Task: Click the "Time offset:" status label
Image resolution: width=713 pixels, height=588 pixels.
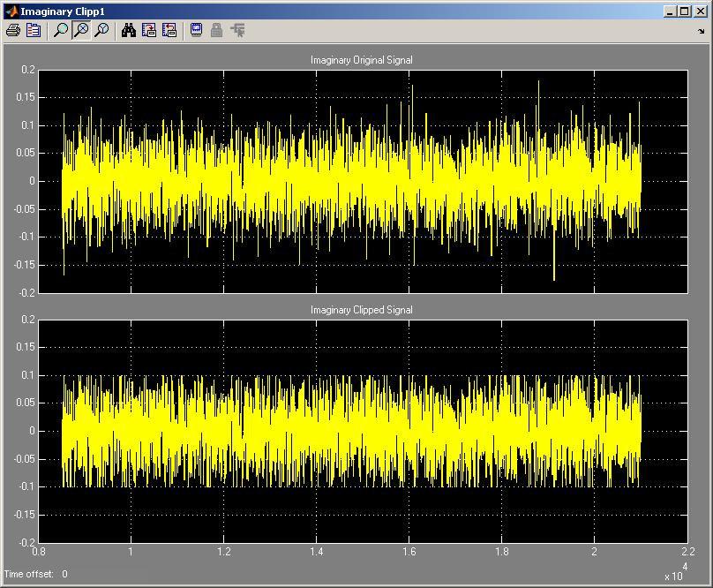Action: point(28,574)
